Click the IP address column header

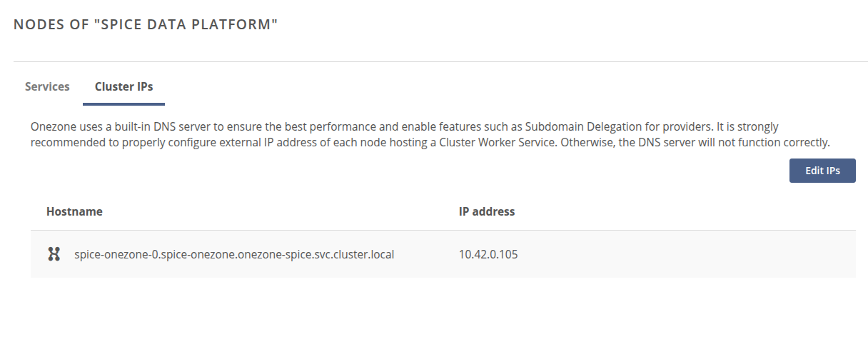click(486, 211)
